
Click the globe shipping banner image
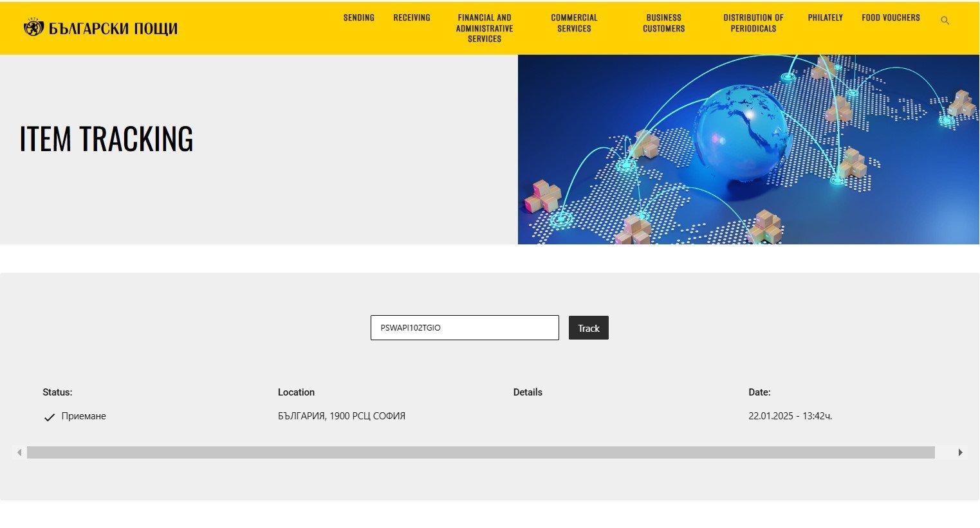tap(748, 149)
